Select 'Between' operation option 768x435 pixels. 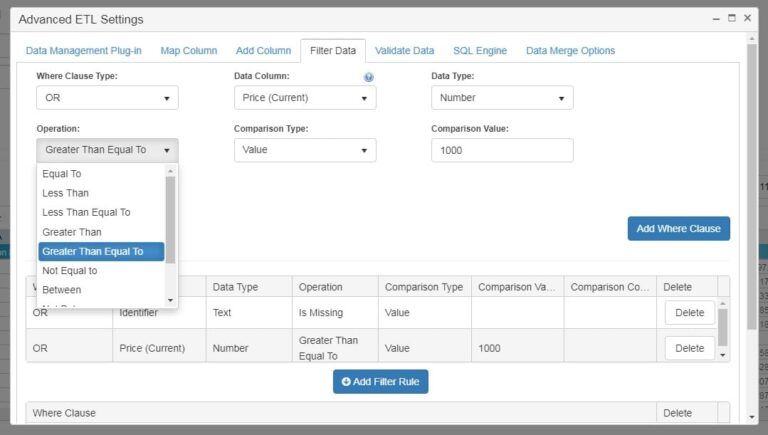click(62, 290)
